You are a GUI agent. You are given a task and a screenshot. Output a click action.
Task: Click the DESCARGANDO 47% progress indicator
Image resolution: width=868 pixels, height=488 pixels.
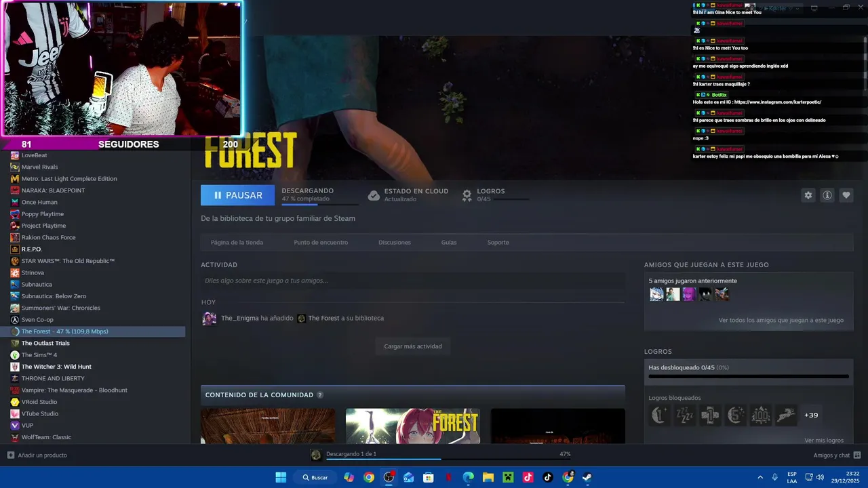(x=320, y=195)
